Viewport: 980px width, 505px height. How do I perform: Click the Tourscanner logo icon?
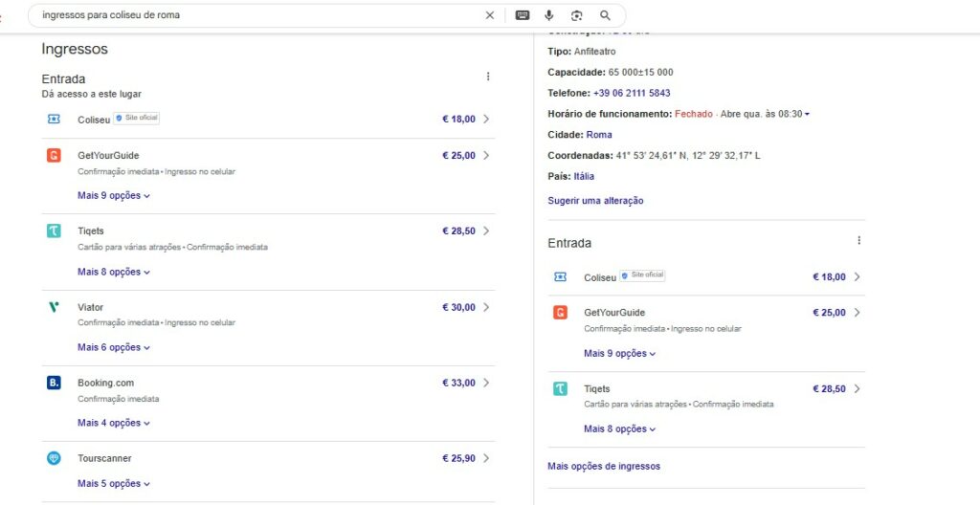(54, 458)
